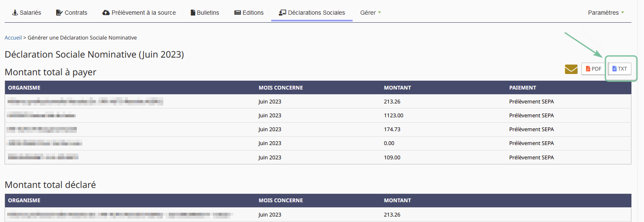Screen dimensions: 644x222
Task: Click Prélèvement SEPA in the 0.00 row
Action: [531, 143]
